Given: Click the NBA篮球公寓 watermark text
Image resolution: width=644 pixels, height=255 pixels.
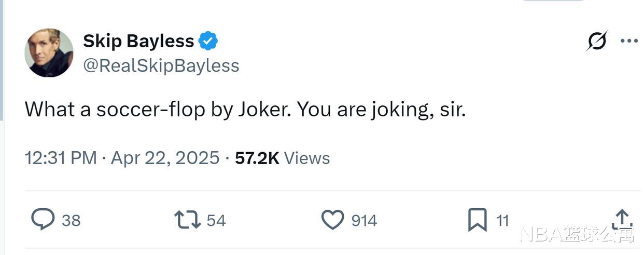Looking at the screenshot, I should click(x=576, y=235).
